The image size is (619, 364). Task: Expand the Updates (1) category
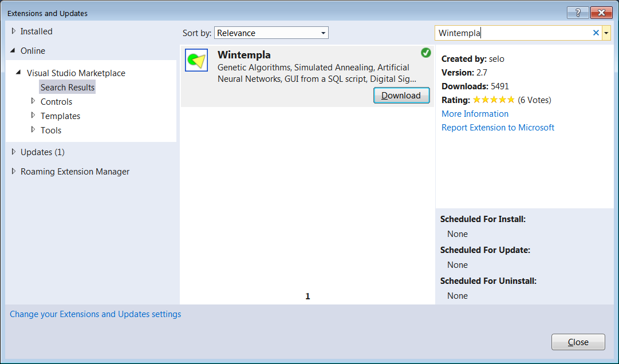[13, 152]
